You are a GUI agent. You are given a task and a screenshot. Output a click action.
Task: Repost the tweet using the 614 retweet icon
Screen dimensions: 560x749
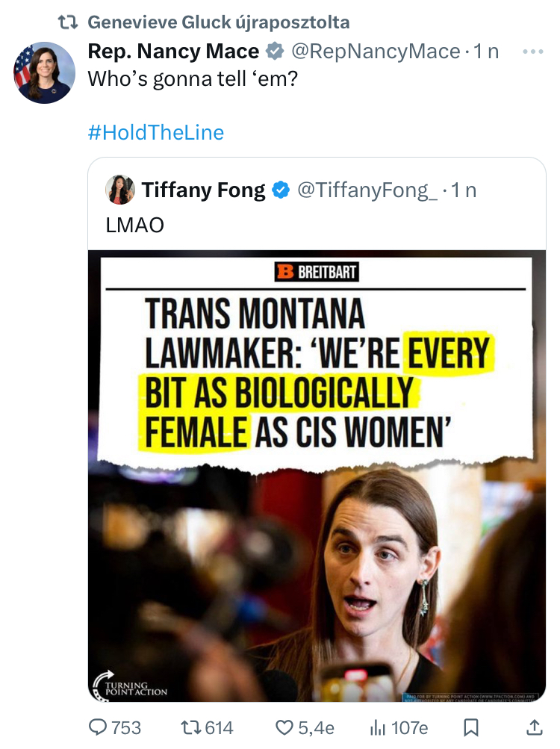tap(191, 727)
